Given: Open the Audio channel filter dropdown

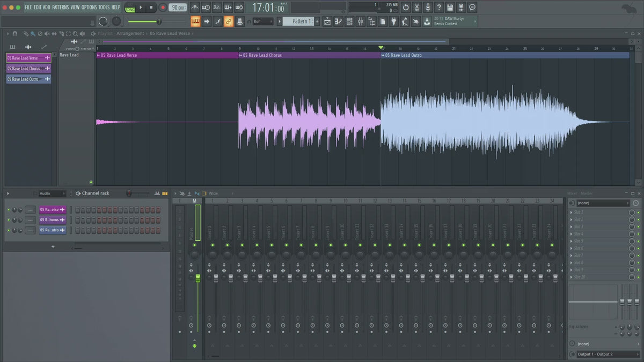Looking at the screenshot, I should 52,193.
